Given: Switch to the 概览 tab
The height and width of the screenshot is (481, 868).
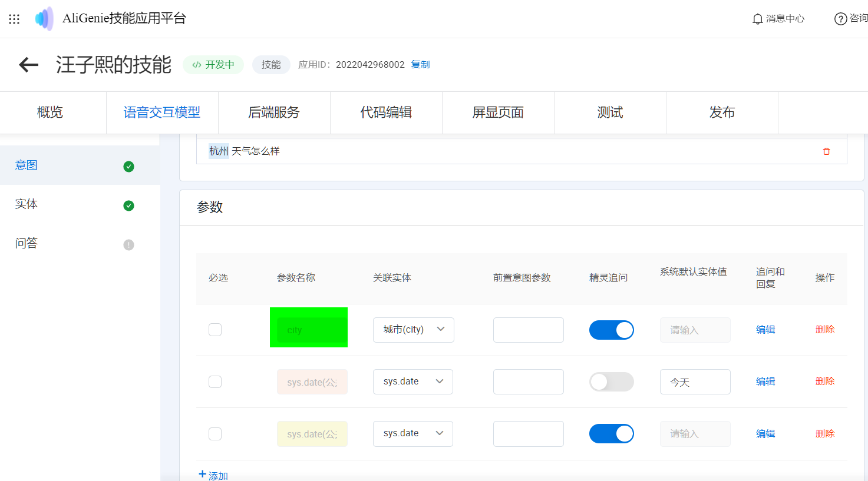Looking at the screenshot, I should coord(50,112).
